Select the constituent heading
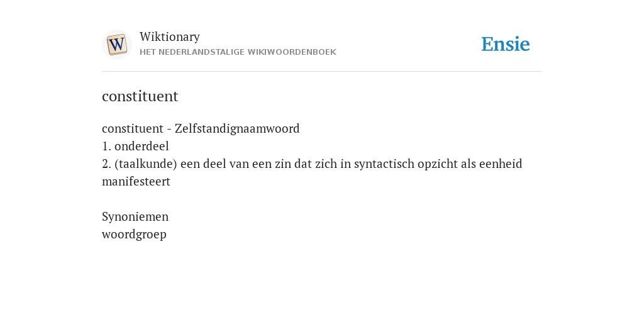Image resolution: width=644 pixels, height=322 pixels. click(140, 96)
